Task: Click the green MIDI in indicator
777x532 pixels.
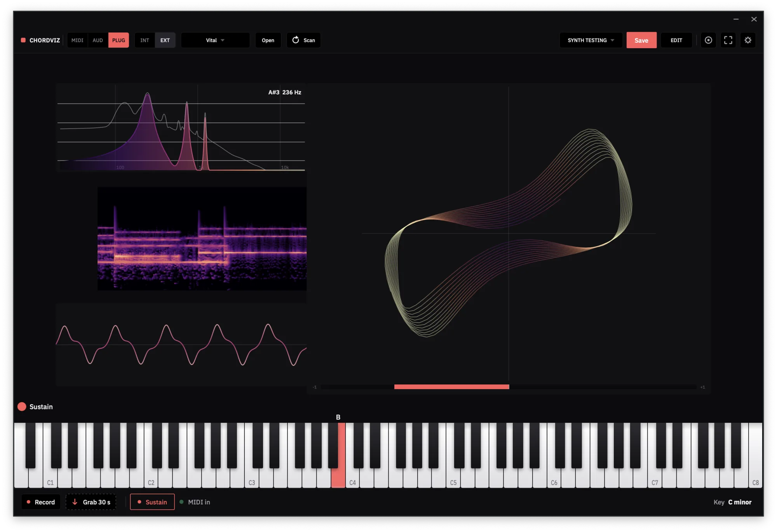Action: (181, 502)
